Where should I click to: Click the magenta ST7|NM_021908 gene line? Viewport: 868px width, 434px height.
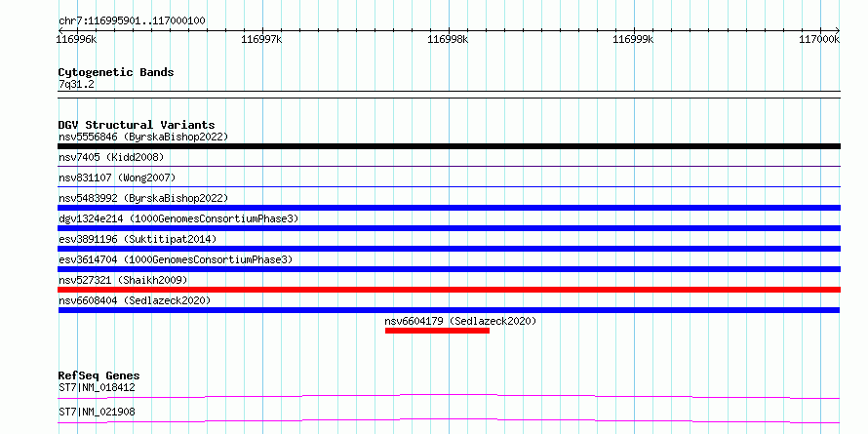[449, 420]
